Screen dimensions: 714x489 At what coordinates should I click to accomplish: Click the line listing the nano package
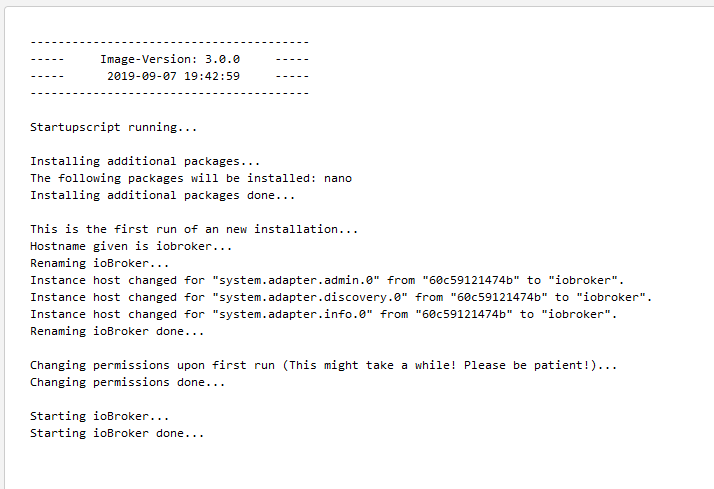tap(190, 178)
